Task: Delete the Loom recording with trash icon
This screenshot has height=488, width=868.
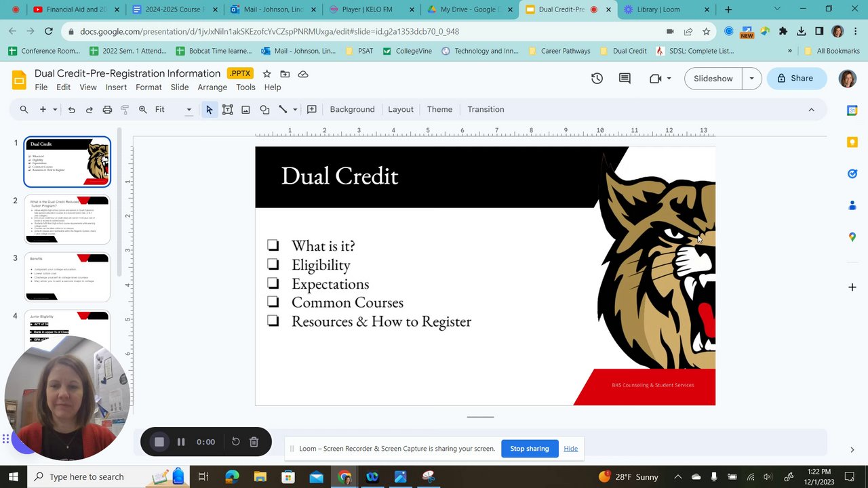Action: pyautogui.click(x=254, y=442)
